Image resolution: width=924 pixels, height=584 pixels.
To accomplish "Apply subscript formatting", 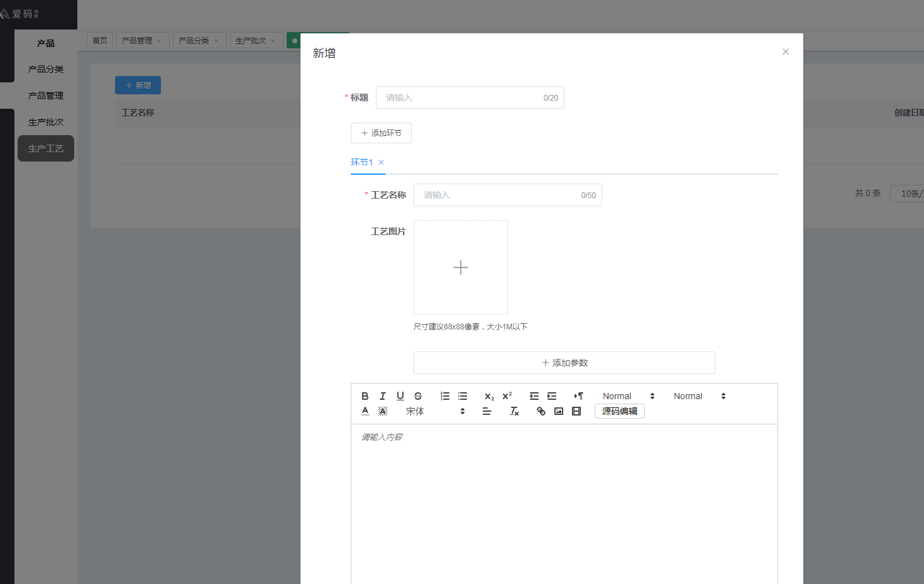I will coord(489,396).
